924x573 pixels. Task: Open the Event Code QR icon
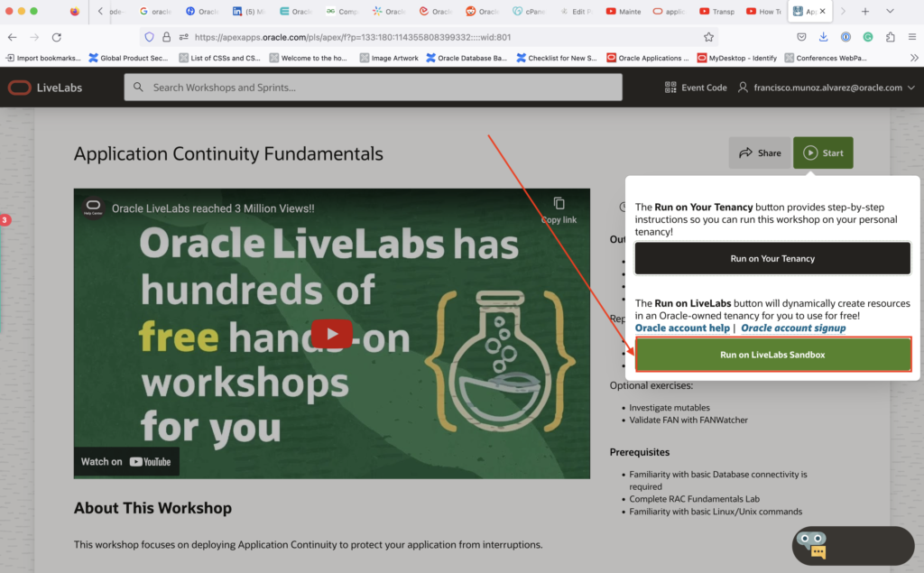pyautogui.click(x=670, y=88)
